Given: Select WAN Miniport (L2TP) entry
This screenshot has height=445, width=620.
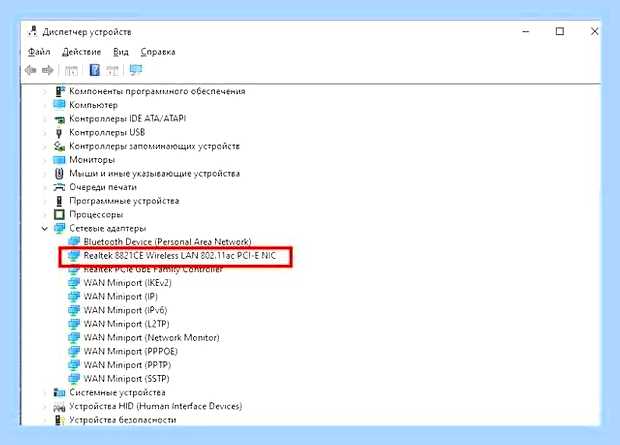Looking at the screenshot, I should click(x=126, y=324).
